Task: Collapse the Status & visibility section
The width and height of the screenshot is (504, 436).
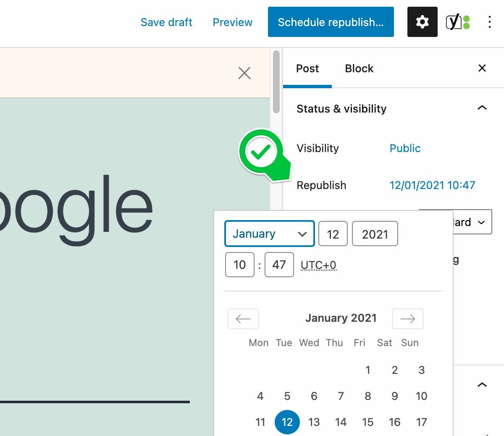Action: coord(482,108)
